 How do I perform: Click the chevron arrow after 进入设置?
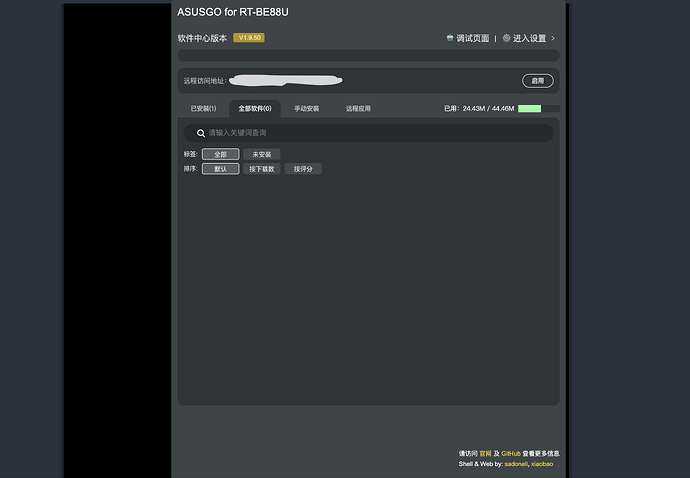pos(553,38)
